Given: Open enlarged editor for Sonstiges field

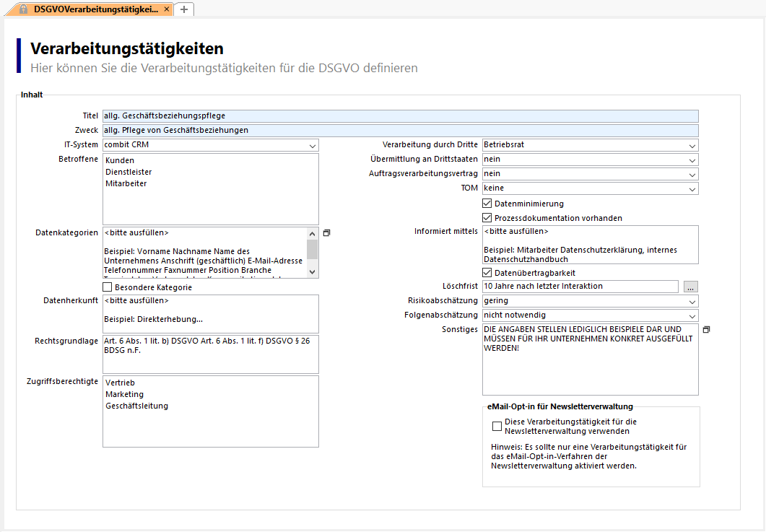Looking at the screenshot, I should point(706,329).
